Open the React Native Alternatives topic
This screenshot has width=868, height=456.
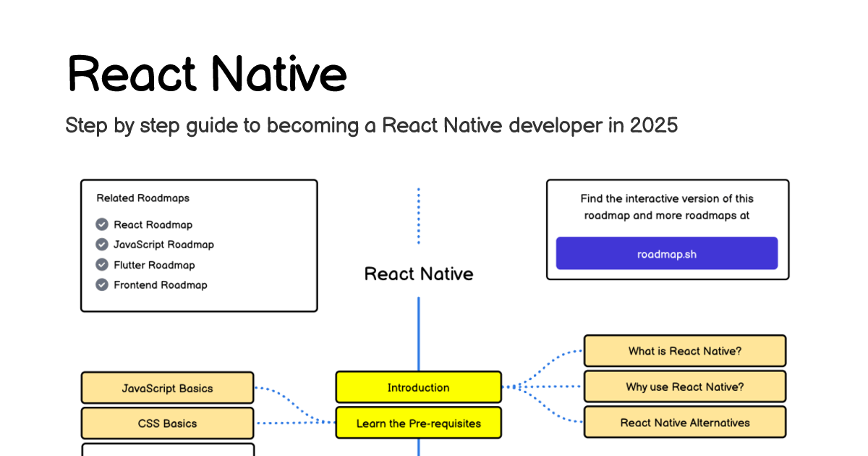(684, 423)
